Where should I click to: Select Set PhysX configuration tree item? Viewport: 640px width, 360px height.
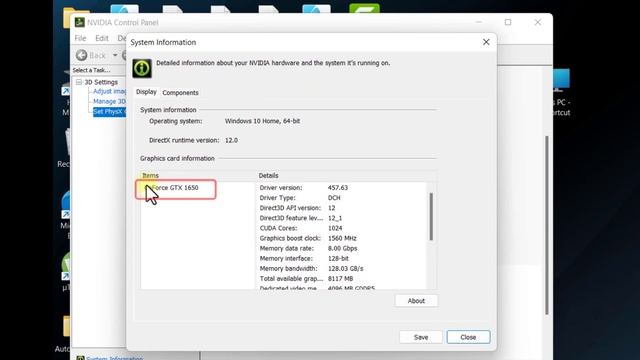[x=109, y=111]
